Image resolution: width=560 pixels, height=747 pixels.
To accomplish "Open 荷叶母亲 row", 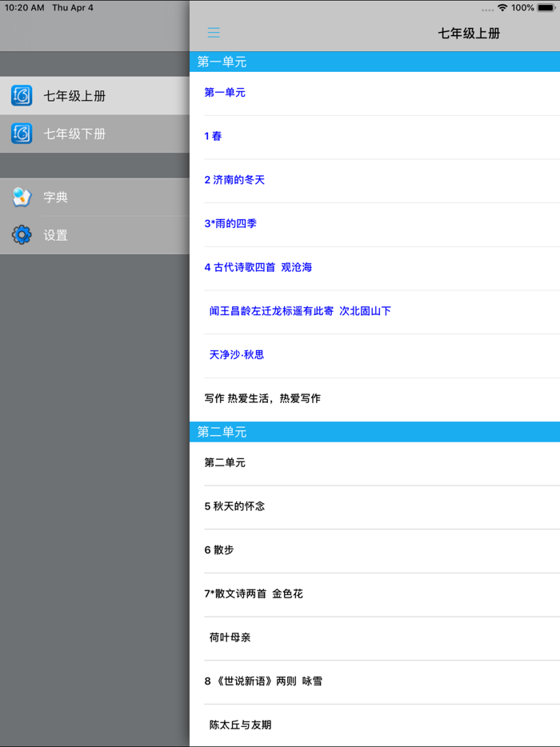I will 374,638.
